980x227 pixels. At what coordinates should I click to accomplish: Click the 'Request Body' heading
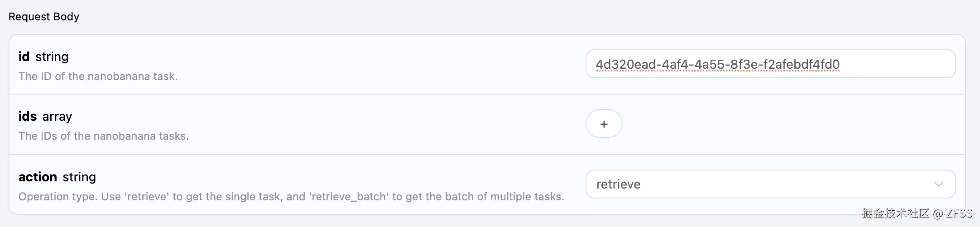click(x=44, y=17)
